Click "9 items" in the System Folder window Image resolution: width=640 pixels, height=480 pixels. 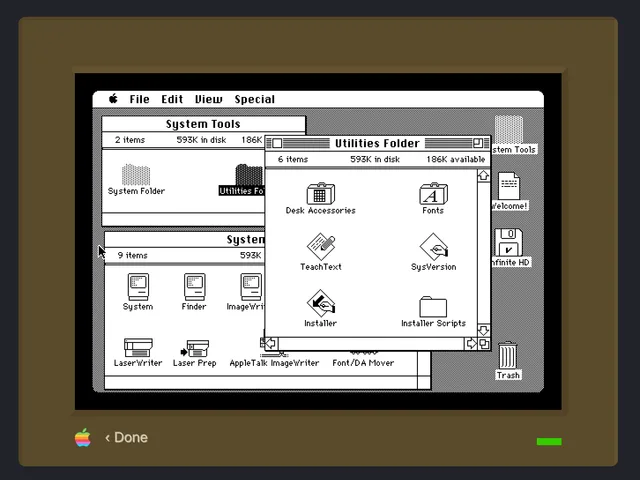133,255
